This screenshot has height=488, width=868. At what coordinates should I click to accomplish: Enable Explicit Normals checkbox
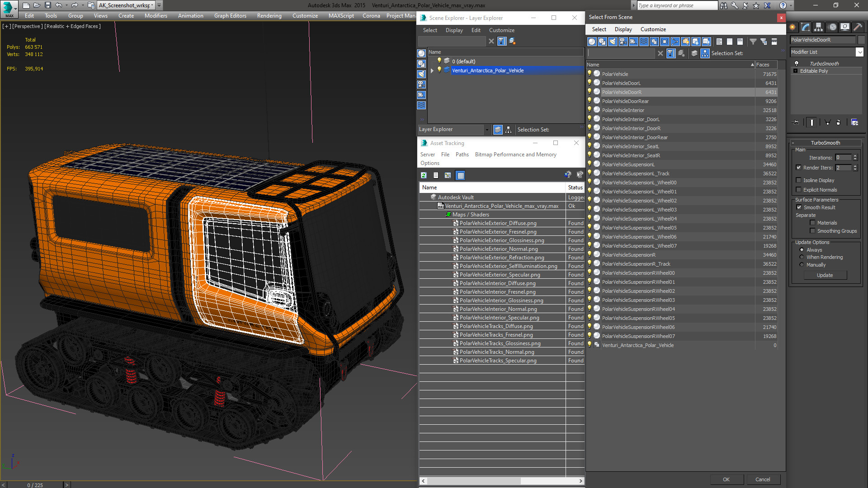798,190
